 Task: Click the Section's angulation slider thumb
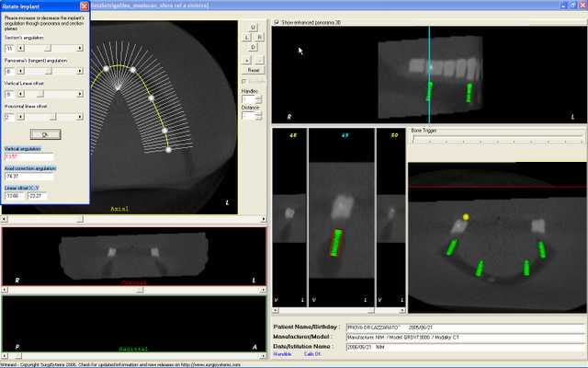pyautogui.click(x=48, y=48)
